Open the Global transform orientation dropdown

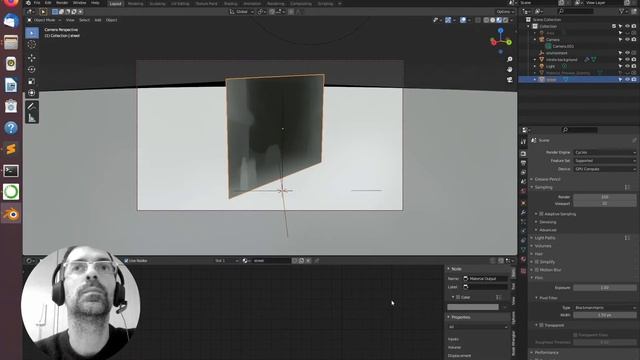click(x=242, y=11)
